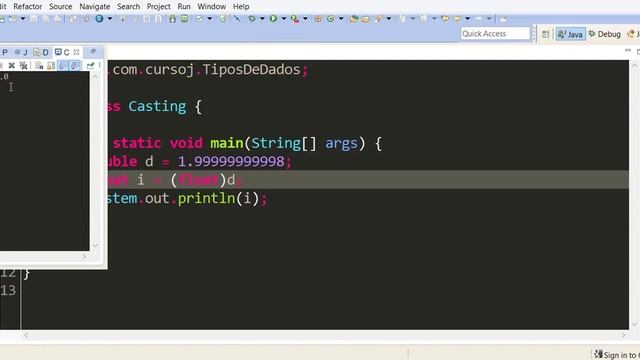Click the Clear Console icon

[39, 65]
